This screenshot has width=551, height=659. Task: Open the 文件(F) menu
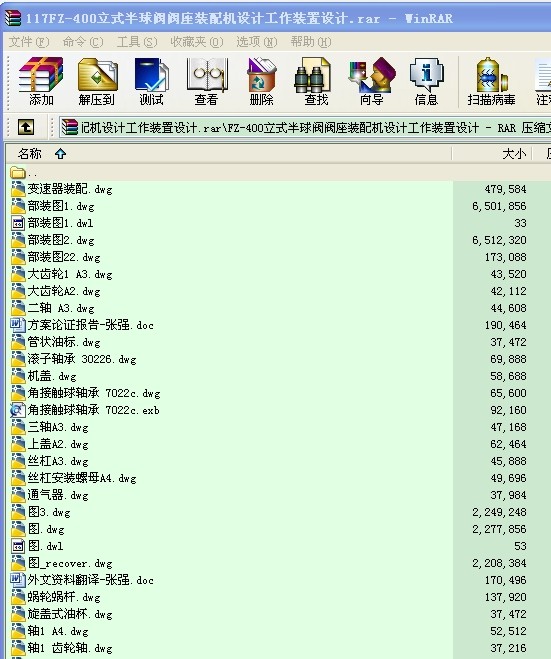point(29,42)
